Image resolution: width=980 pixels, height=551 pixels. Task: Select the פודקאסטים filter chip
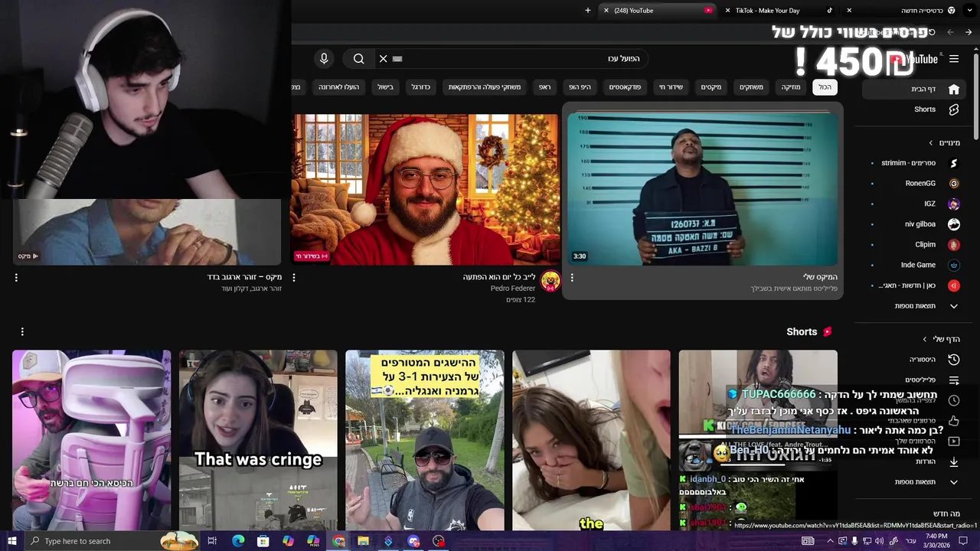coord(625,87)
